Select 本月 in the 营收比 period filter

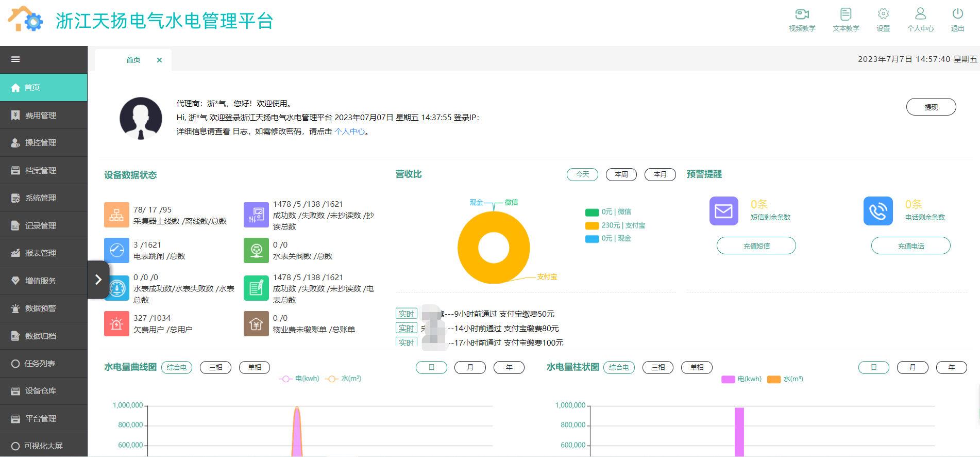pos(660,174)
